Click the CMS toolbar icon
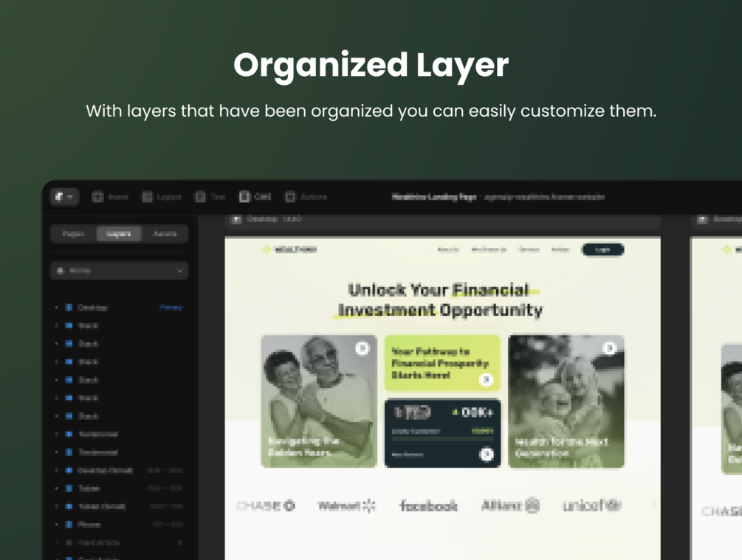The height and width of the screenshot is (560, 742). (x=244, y=197)
